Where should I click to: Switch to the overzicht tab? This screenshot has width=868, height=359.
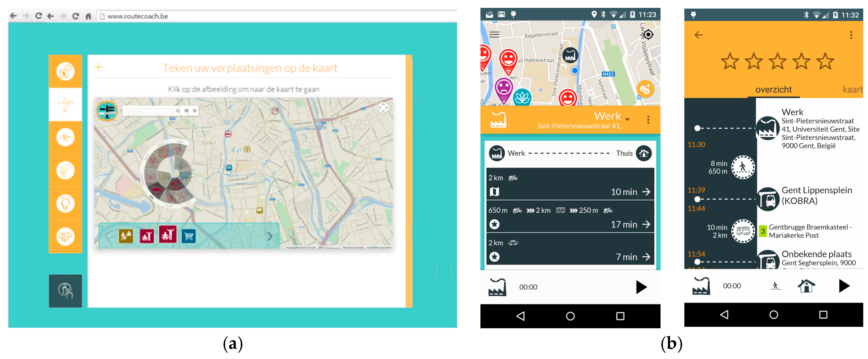(773, 90)
